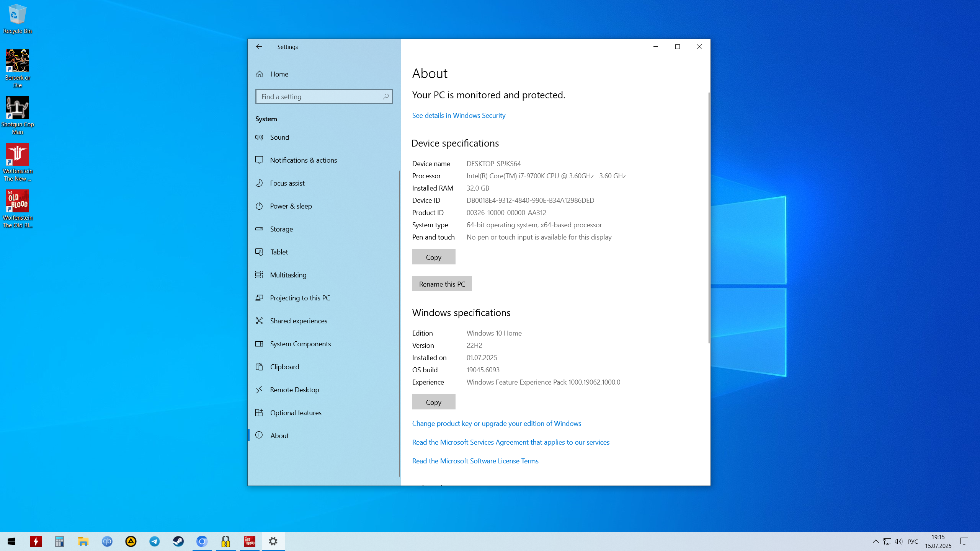Open the volume control tray icon
The height and width of the screenshot is (551, 980).
pyautogui.click(x=898, y=541)
